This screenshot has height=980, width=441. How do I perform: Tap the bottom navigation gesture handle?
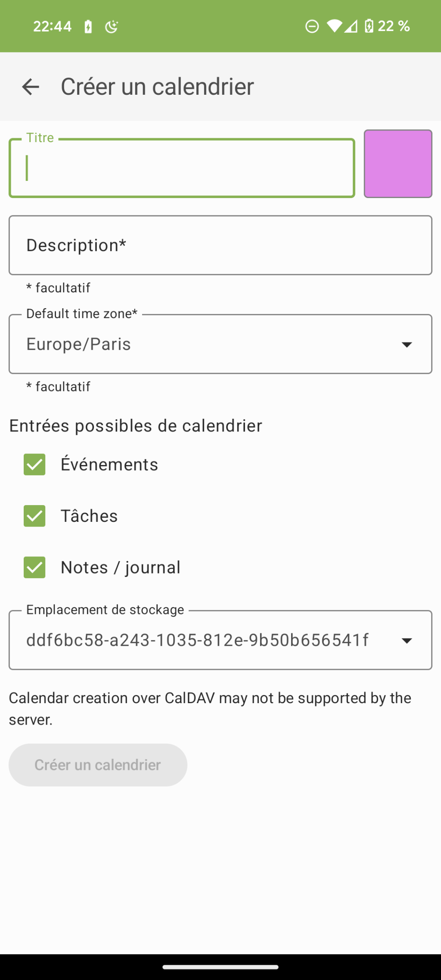tap(220, 967)
